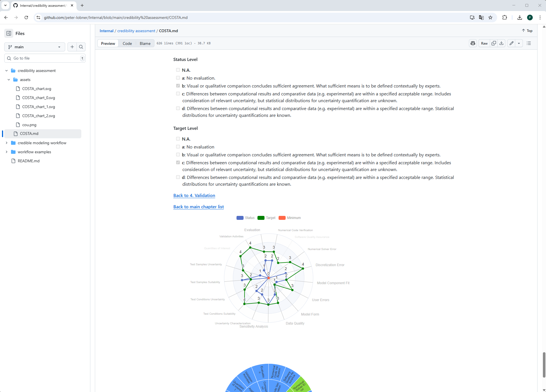Screen dimensions: 546x392
Task: Copy raw file contents
Action: (x=493, y=43)
